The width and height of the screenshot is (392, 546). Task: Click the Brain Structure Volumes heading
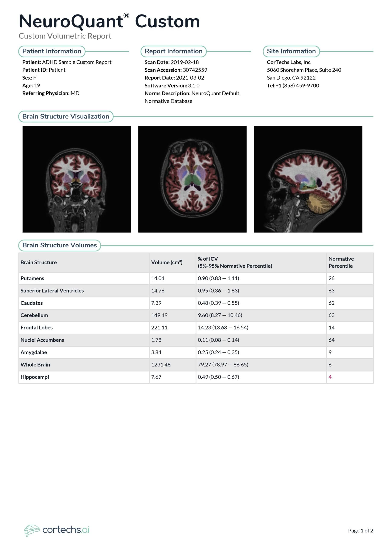[60, 245]
